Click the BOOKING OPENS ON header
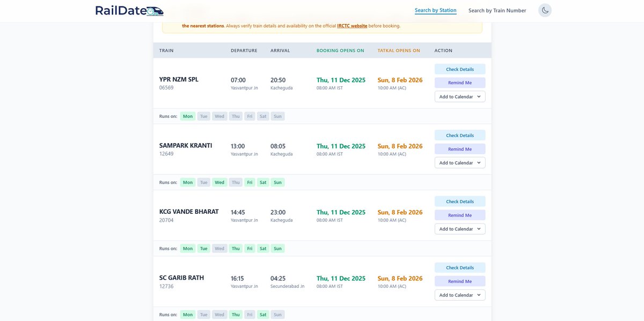644x321 pixels. (340, 50)
